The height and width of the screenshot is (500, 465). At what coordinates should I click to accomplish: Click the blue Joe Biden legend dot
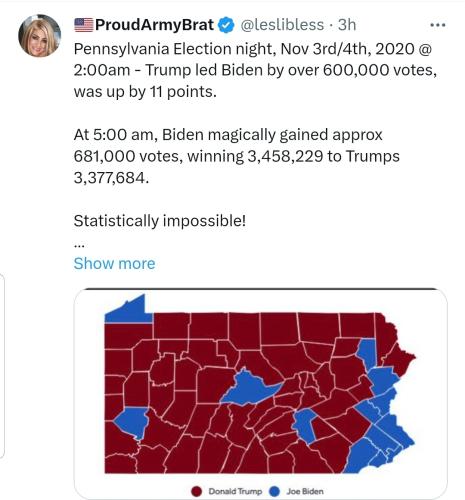coord(274,491)
